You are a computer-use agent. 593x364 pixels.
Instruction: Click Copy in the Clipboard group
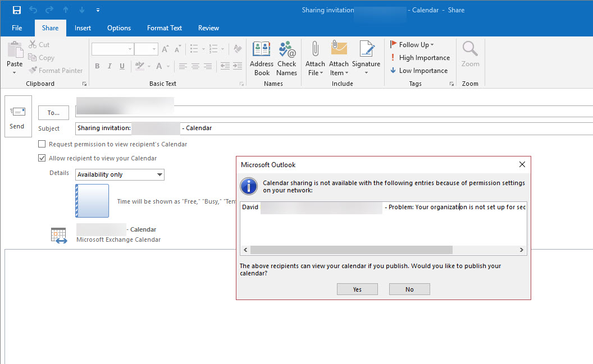point(41,57)
